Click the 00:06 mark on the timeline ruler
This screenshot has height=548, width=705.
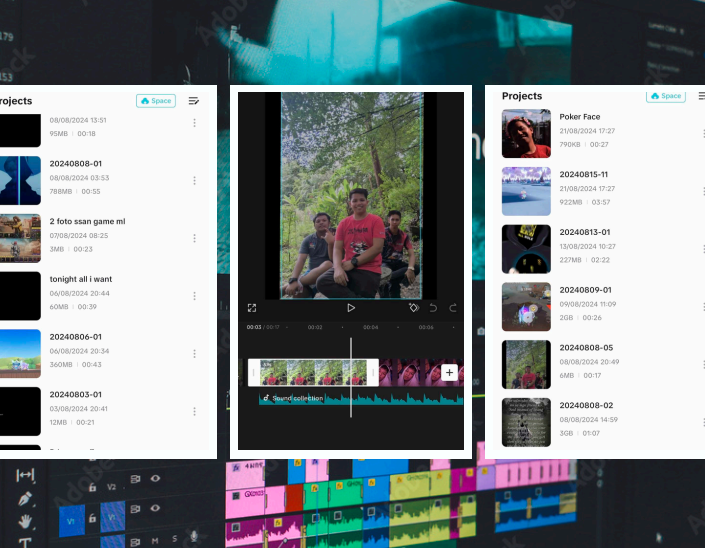tap(426, 327)
